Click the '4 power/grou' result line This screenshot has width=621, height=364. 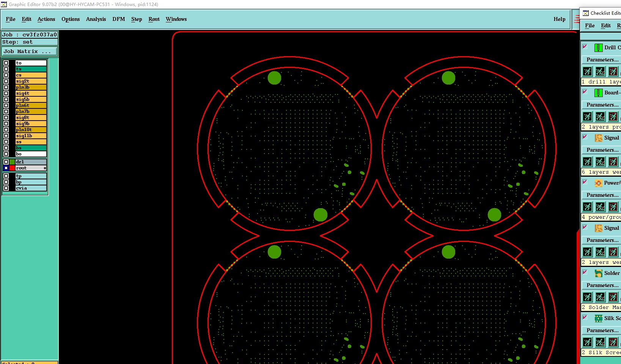point(601,217)
